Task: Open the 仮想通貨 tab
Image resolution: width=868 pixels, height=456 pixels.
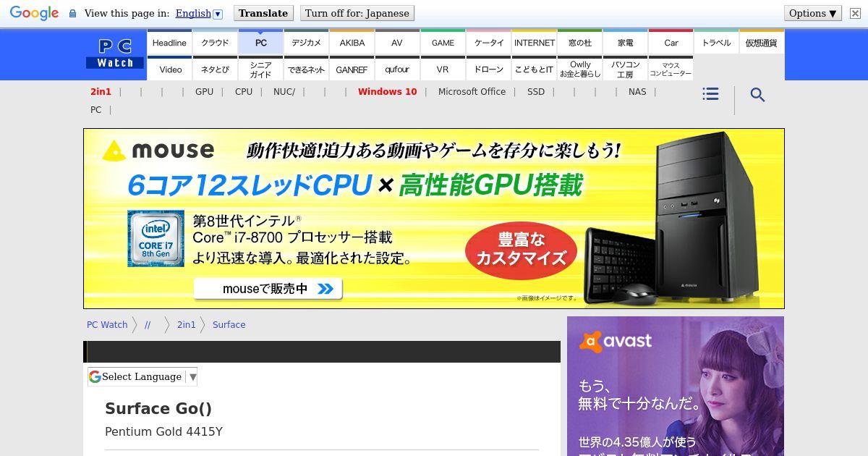Action: coord(762,42)
